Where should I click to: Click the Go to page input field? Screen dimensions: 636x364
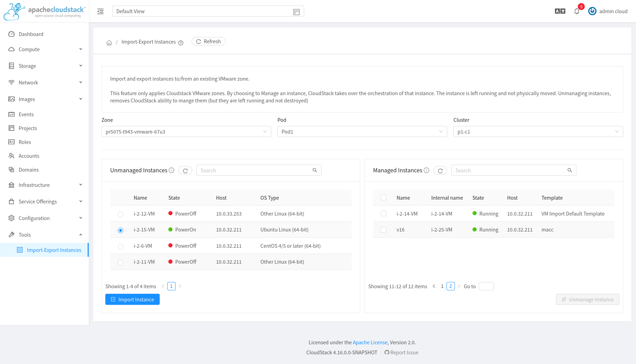click(486, 286)
